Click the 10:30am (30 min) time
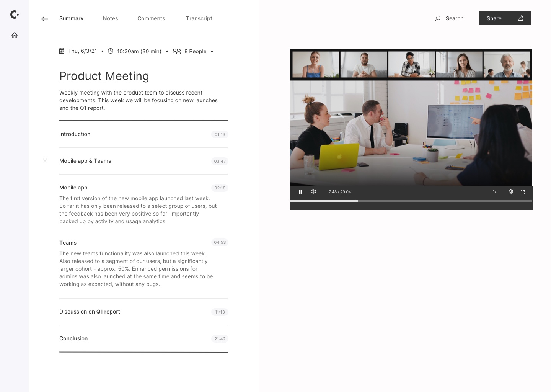This screenshot has width=551, height=392. [x=139, y=51]
